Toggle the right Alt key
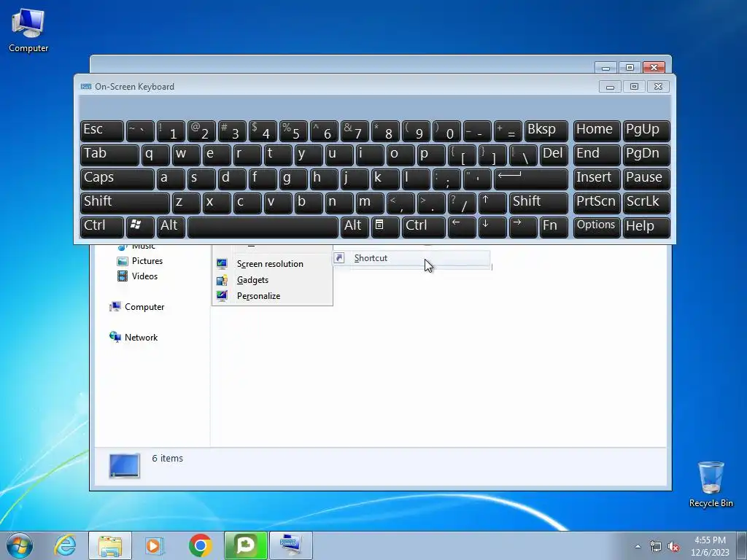747x560 pixels. 355,227
